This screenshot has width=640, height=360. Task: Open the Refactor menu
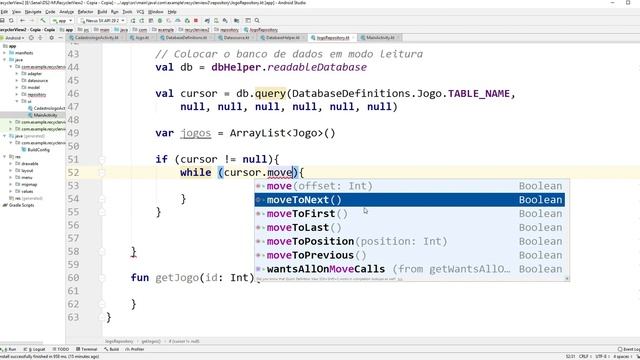point(85,12)
